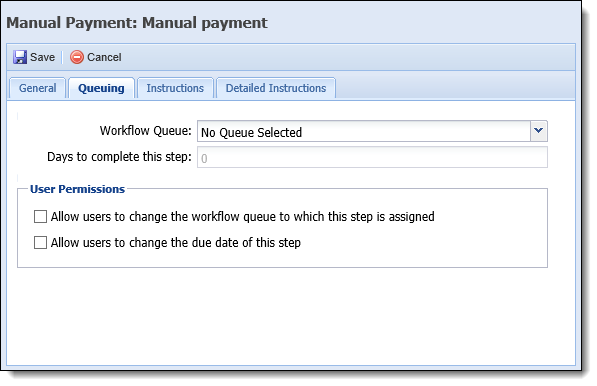Click the 'Allow users to change the due date' label
Viewport: 597px width, 386px height.
pyautogui.click(x=176, y=242)
